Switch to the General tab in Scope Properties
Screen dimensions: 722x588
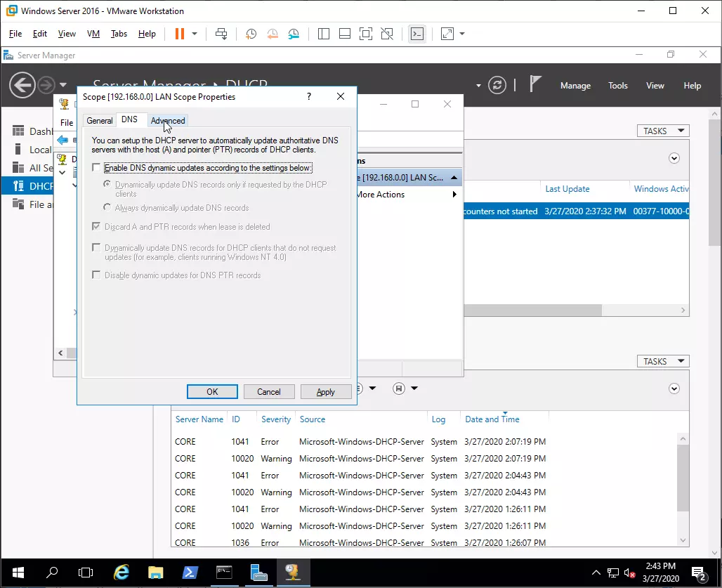[x=100, y=121]
